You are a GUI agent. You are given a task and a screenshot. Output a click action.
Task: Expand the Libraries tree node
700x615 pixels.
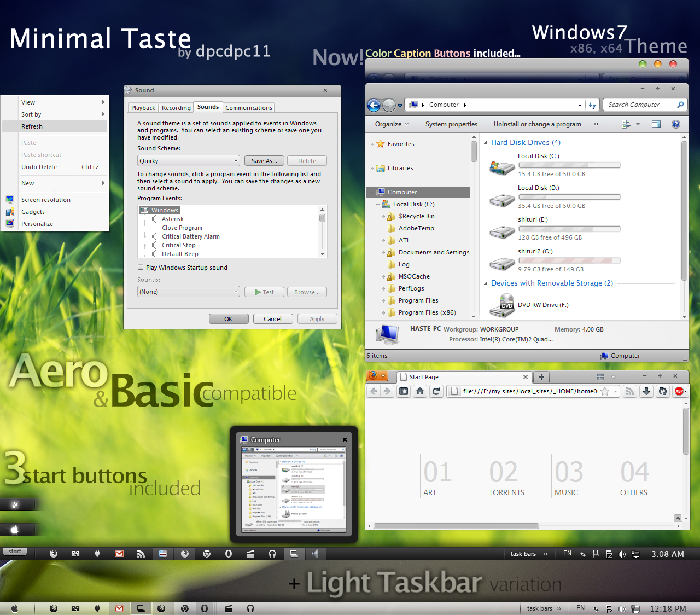coord(372,169)
